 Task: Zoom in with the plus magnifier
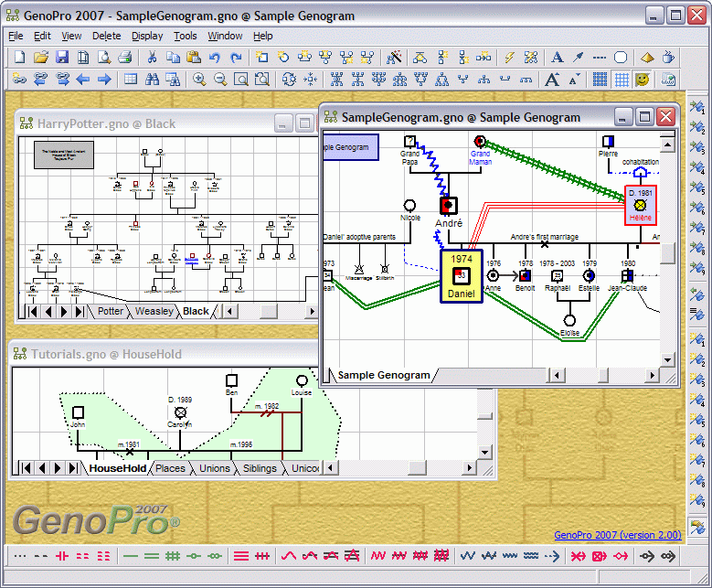point(199,80)
